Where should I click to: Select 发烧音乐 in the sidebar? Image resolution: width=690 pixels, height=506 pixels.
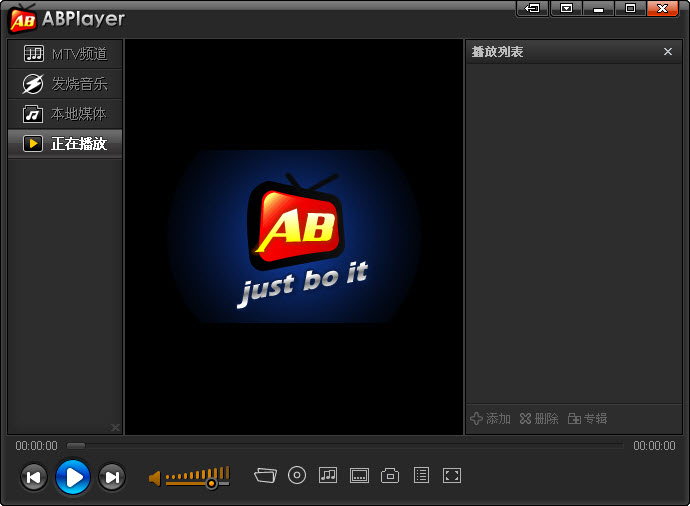[x=65, y=84]
